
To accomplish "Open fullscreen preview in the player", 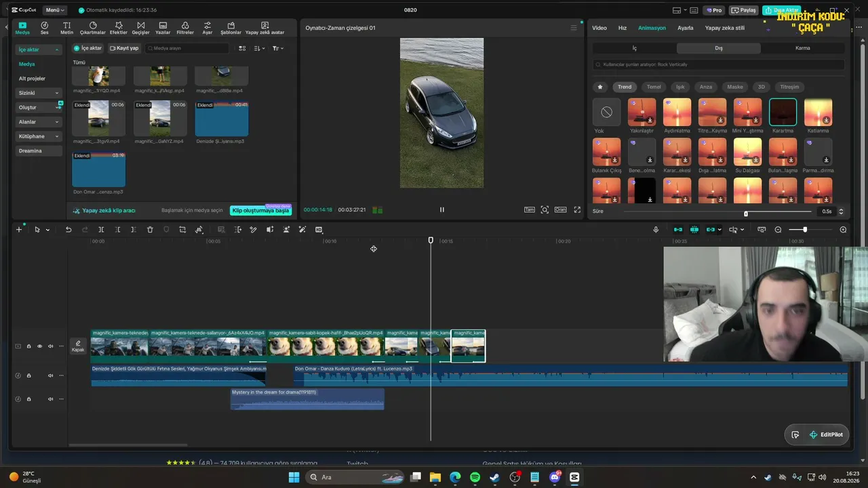I will coord(577,210).
